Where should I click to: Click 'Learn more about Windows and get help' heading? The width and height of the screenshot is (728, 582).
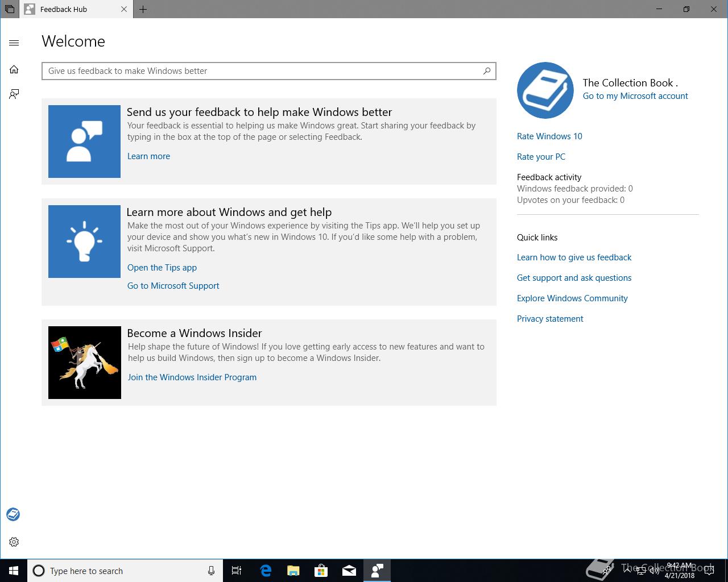pyautogui.click(x=229, y=212)
